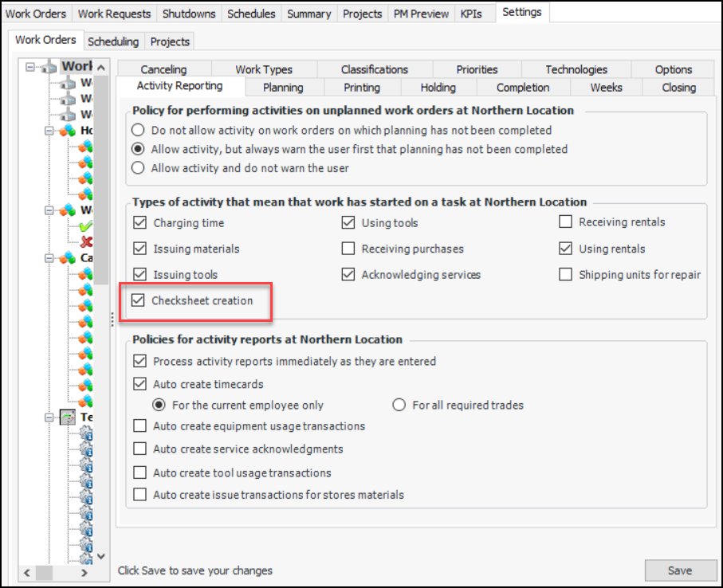Image resolution: width=723 pixels, height=588 pixels.
Task: Select 'For all required trades' option
Action: coord(399,405)
